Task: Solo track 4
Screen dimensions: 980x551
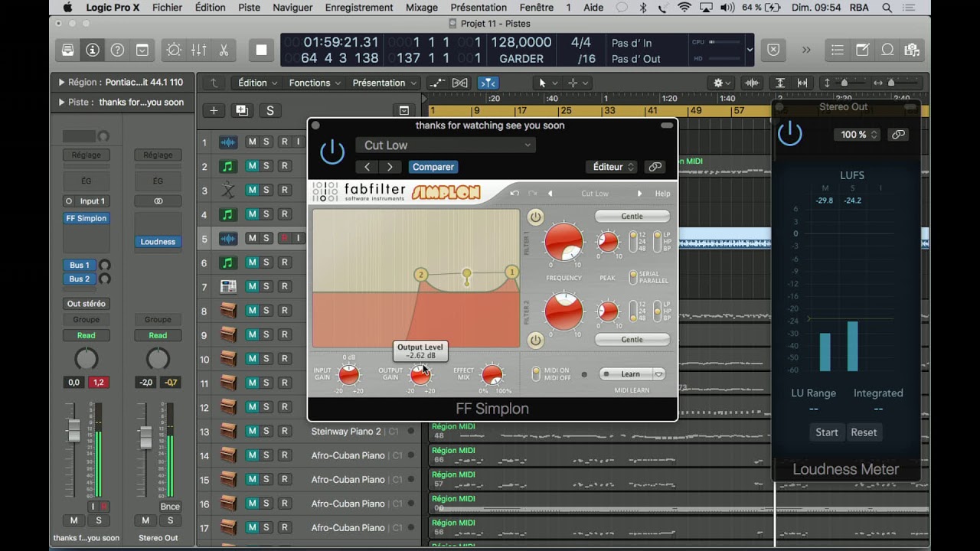Action: point(266,214)
